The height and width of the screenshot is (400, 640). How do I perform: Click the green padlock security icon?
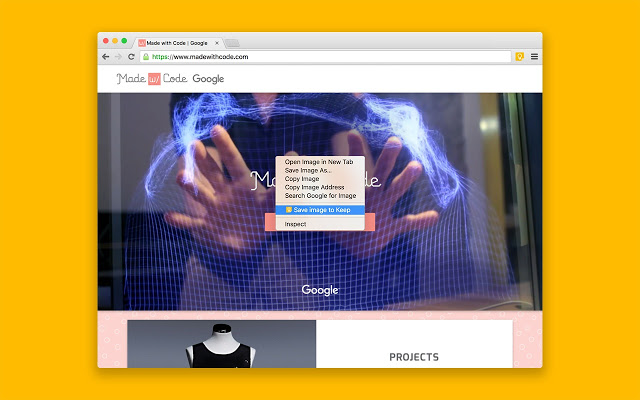[146, 57]
